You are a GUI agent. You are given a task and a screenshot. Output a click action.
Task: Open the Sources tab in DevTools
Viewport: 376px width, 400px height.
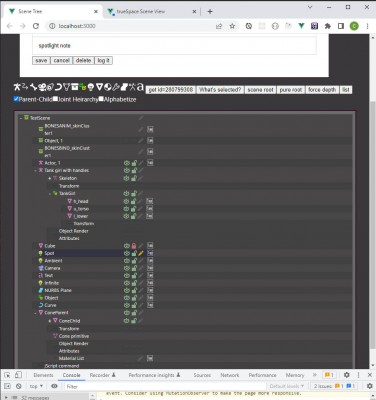[202, 375]
